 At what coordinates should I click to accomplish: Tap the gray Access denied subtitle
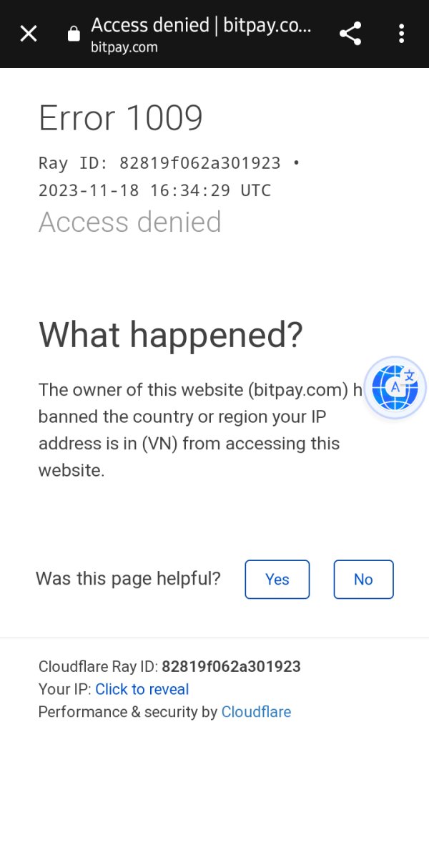[x=130, y=222]
